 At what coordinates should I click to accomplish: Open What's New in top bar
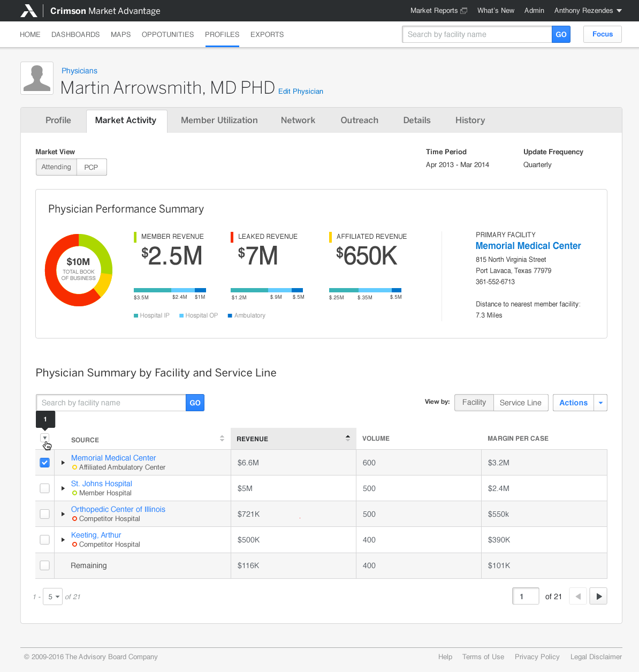pyautogui.click(x=496, y=11)
